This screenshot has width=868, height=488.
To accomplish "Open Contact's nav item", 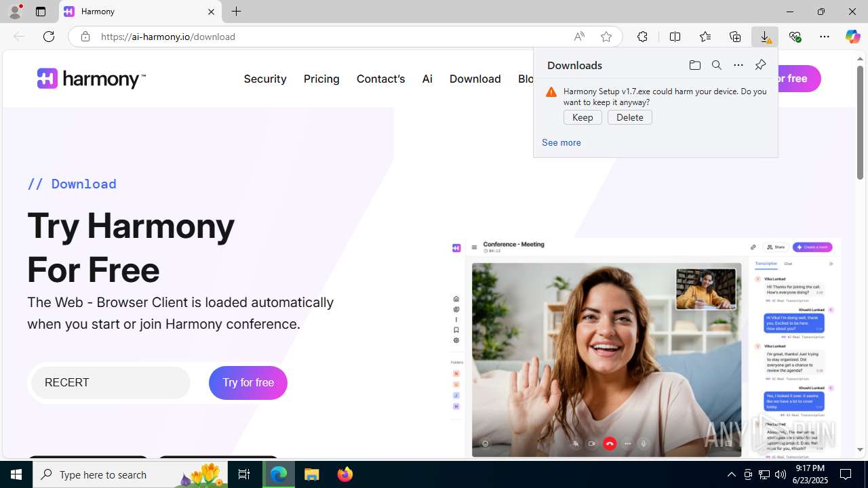I will [x=380, y=79].
